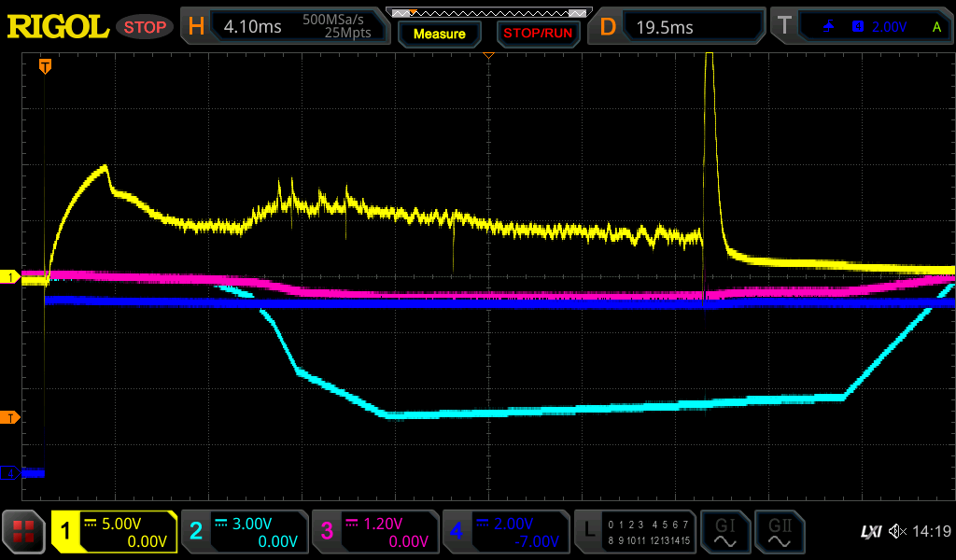
Task: Click the orange trigger level T marker
Action: point(11,417)
